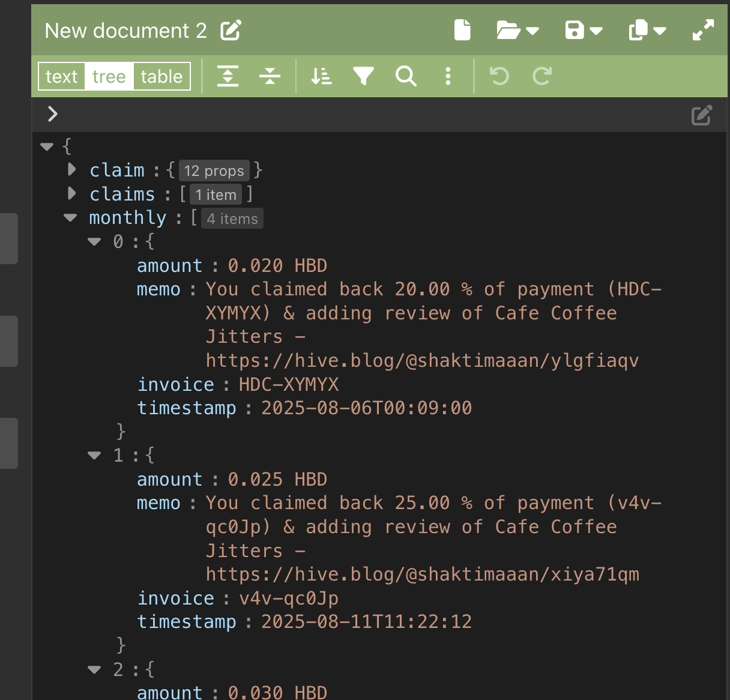Open the filter transform tool
The width and height of the screenshot is (730, 700).
pyautogui.click(x=364, y=76)
